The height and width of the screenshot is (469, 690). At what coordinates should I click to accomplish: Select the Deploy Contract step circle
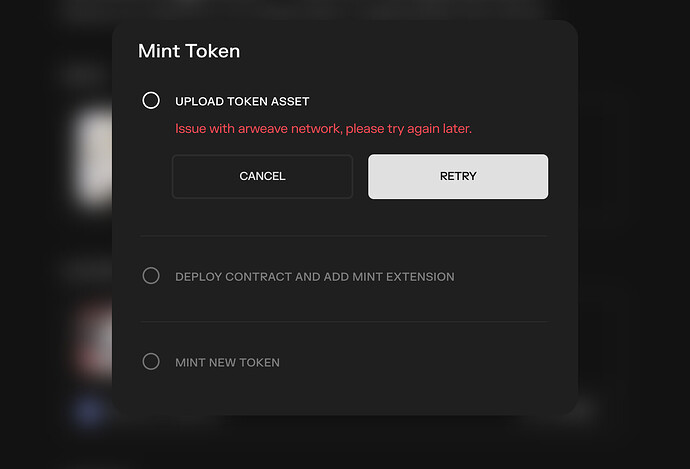coord(151,276)
